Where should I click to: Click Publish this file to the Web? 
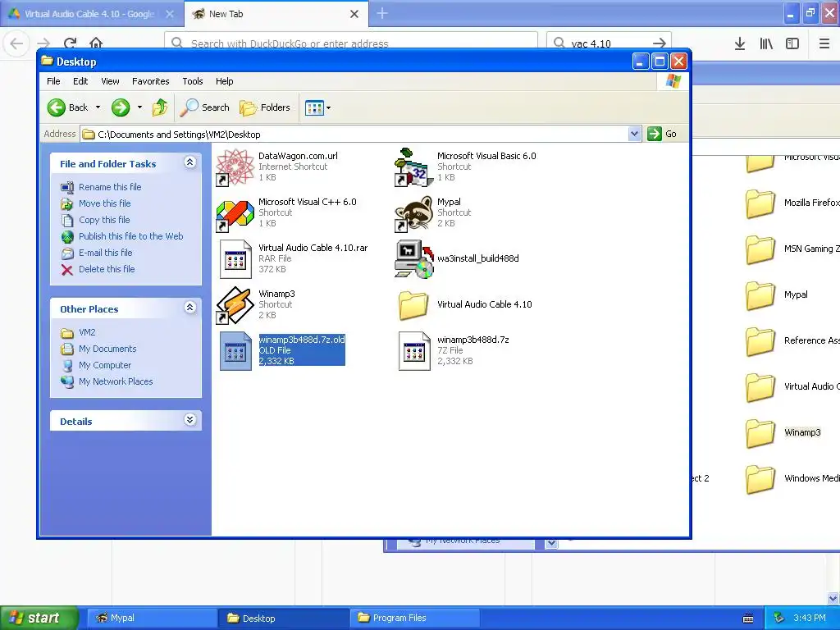(x=130, y=236)
